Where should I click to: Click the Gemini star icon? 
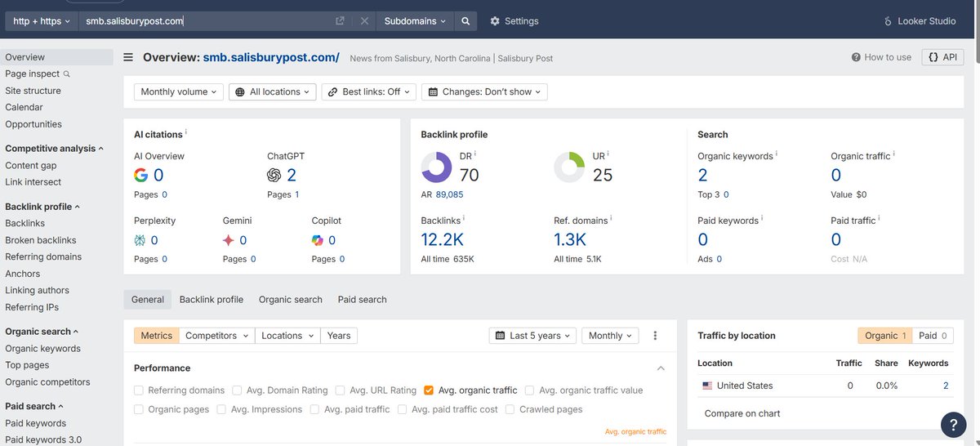[x=229, y=240]
